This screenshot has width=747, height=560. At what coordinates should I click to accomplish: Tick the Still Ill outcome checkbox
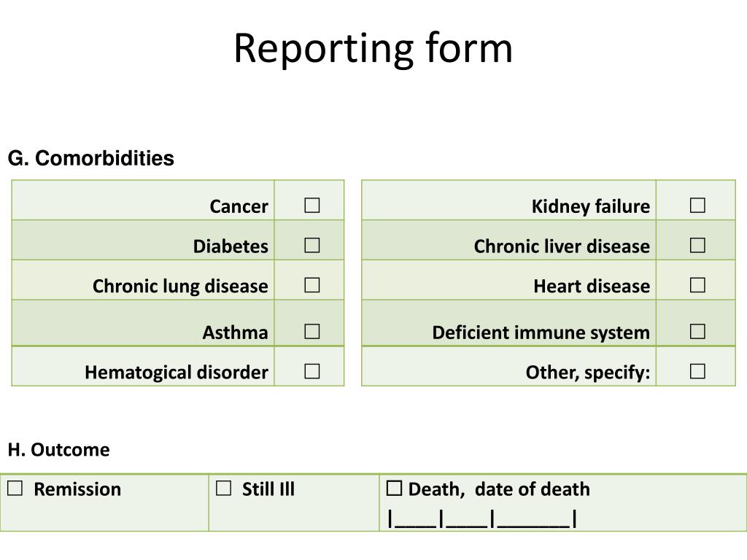[x=223, y=488]
